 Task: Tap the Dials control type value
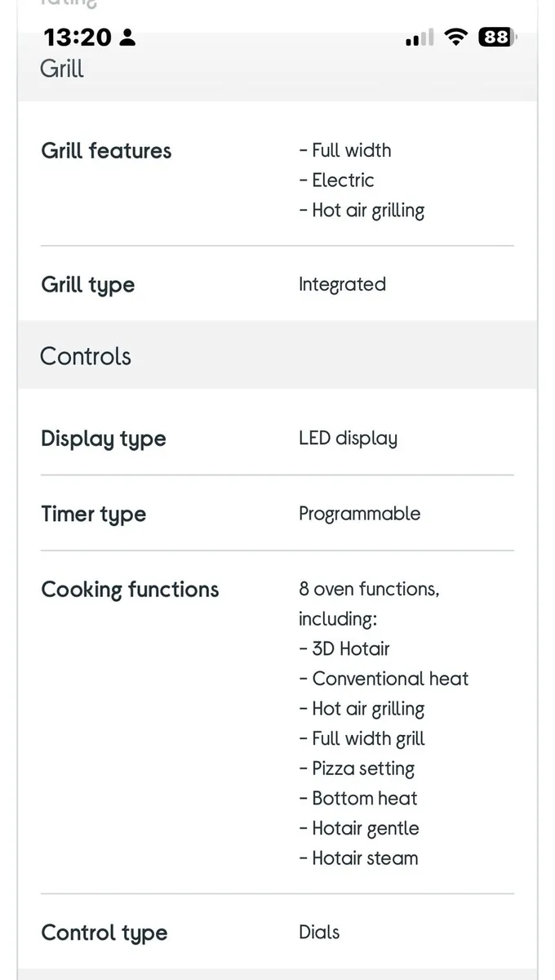[318, 932]
